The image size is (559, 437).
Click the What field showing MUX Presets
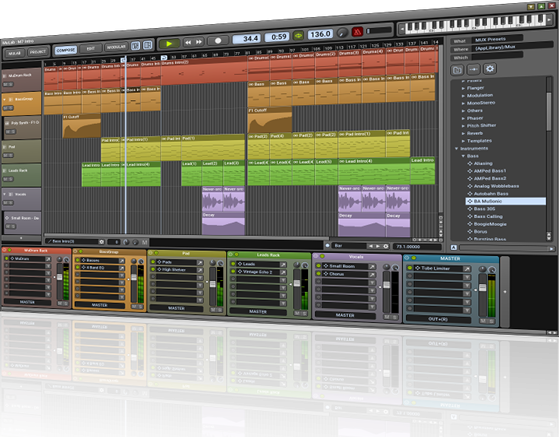[x=498, y=39]
